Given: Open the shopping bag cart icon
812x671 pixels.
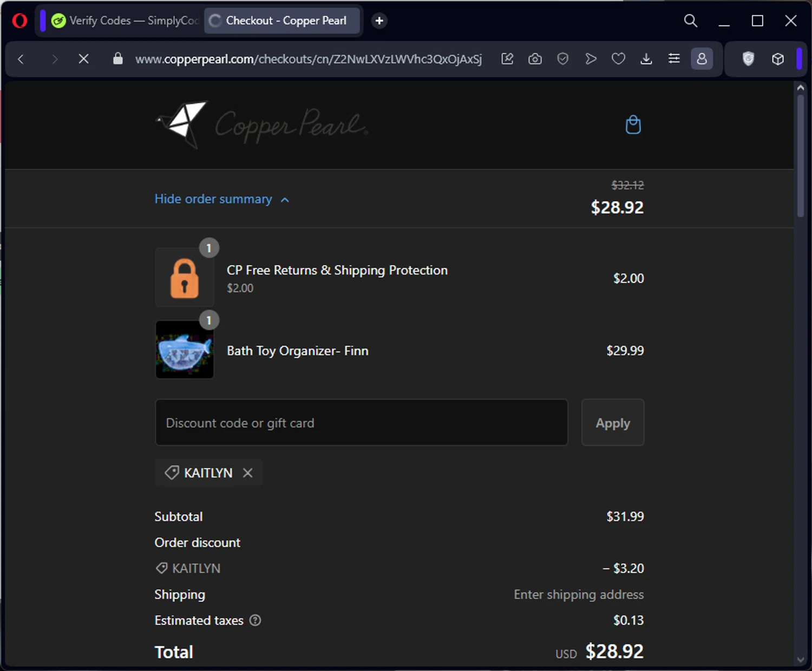Looking at the screenshot, I should (x=633, y=124).
